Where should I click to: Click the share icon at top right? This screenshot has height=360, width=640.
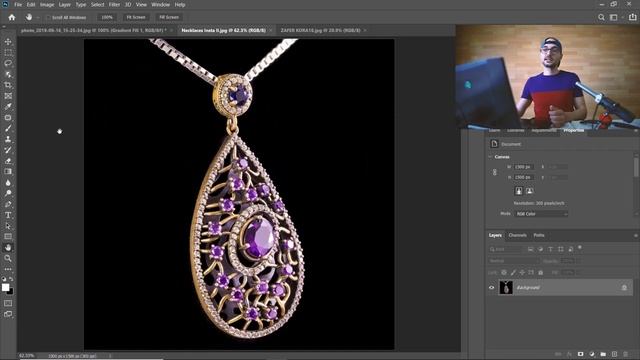click(632, 17)
